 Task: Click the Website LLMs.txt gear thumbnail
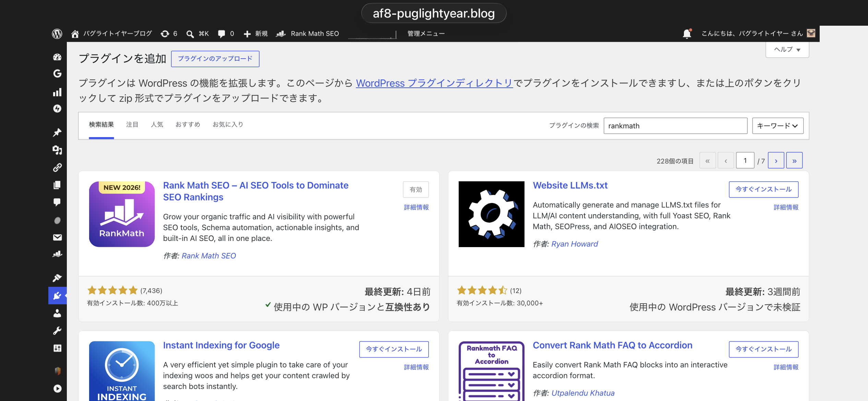pyautogui.click(x=491, y=214)
